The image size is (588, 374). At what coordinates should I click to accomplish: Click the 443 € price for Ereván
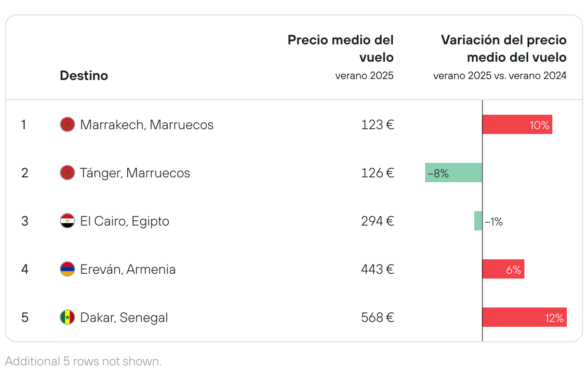tap(378, 269)
